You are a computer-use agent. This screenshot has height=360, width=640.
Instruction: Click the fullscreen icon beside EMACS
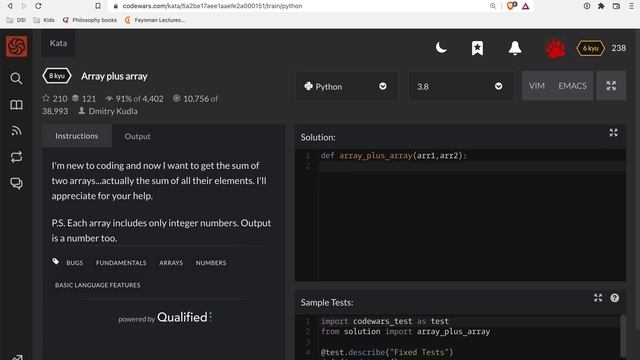611,86
